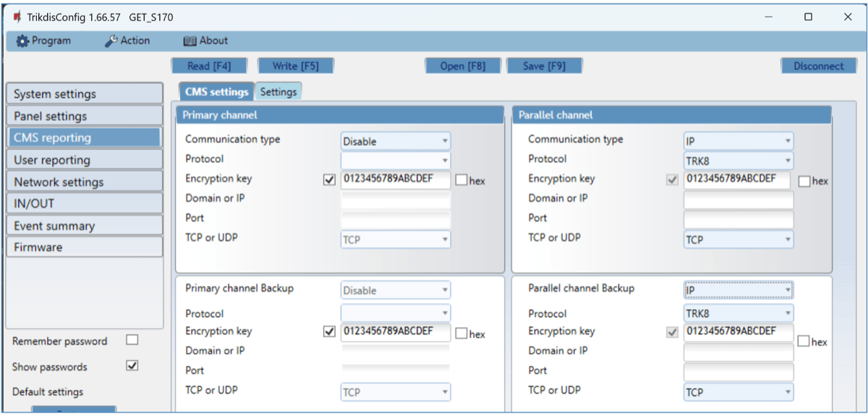The width and height of the screenshot is (868, 416).
Task: Open Parallel channel Protocol dropdown
Action: point(738,161)
